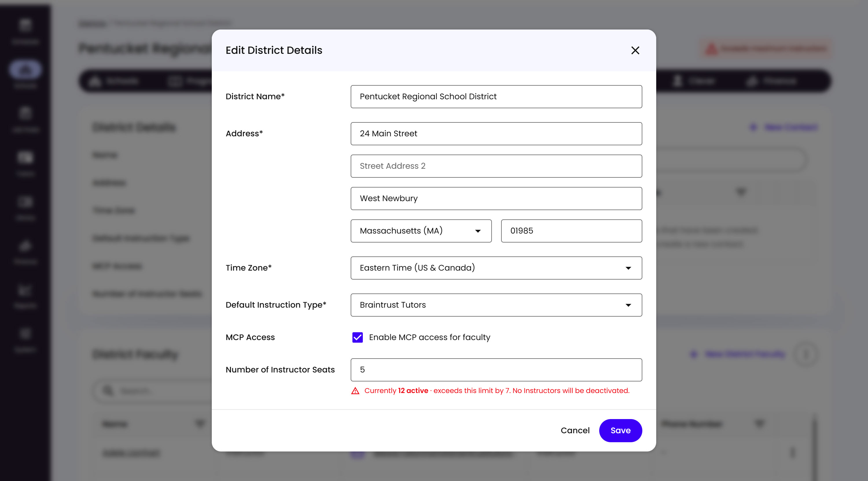Open the Massachusetts (MA) state dropdown
Viewport: 868px width, 481px height.
click(421, 231)
